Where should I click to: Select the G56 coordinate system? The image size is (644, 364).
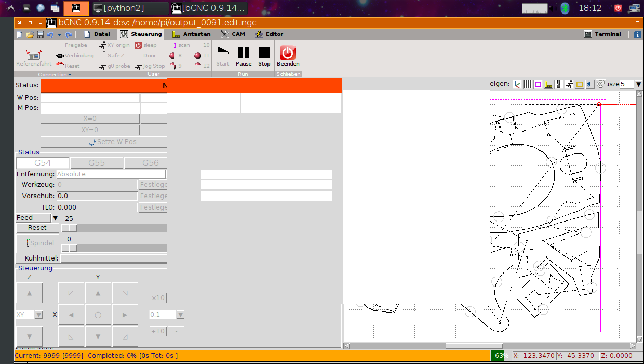pyautogui.click(x=146, y=163)
